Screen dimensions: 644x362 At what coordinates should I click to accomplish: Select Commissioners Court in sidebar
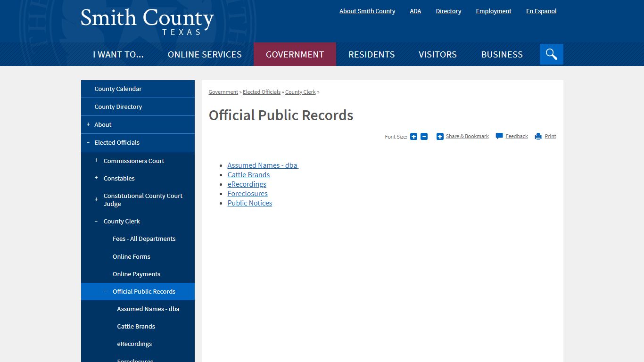point(134,161)
